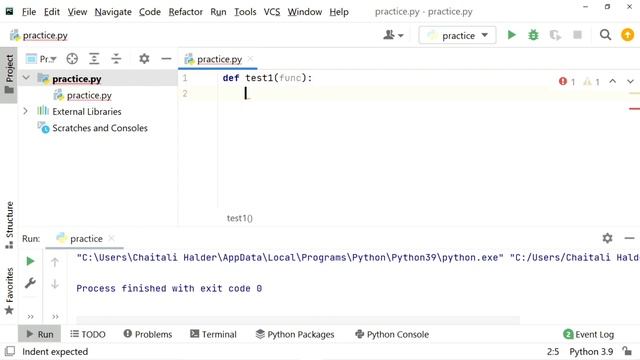The image size is (640, 360).
Task: Toggle tool window bars status icon
Action: [10, 351]
